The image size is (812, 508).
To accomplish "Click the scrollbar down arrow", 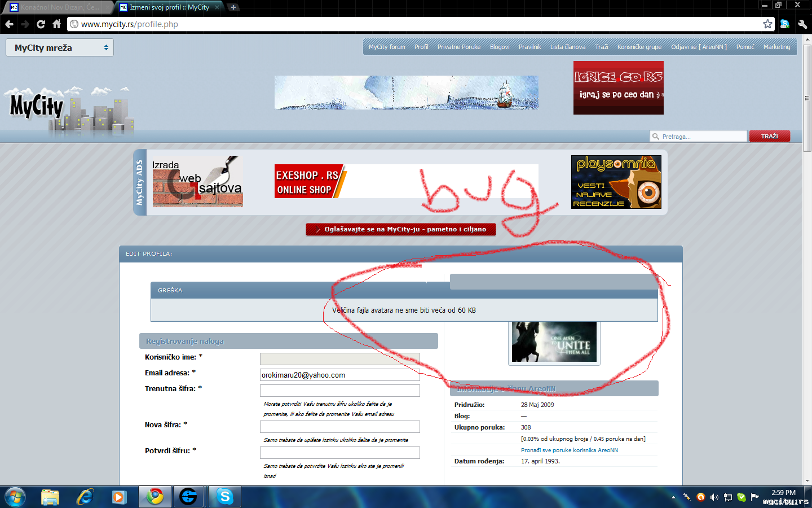I will [x=807, y=481].
